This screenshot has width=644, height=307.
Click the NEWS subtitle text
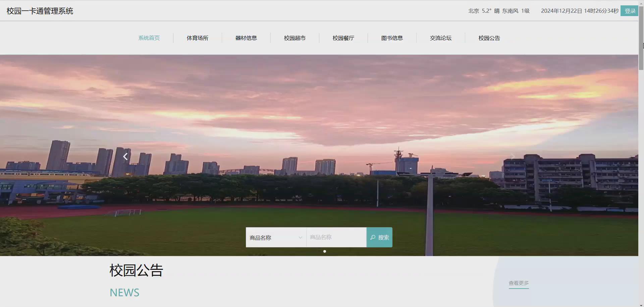(124, 293)
